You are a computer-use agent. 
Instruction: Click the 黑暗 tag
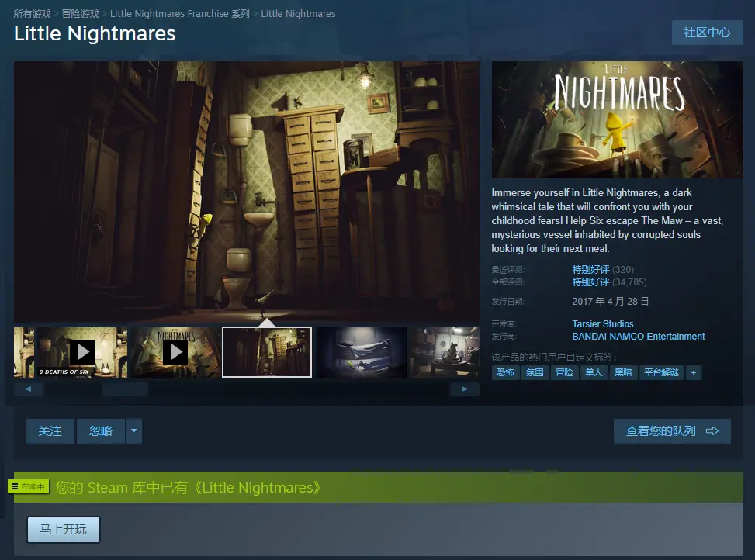(623, 372)
